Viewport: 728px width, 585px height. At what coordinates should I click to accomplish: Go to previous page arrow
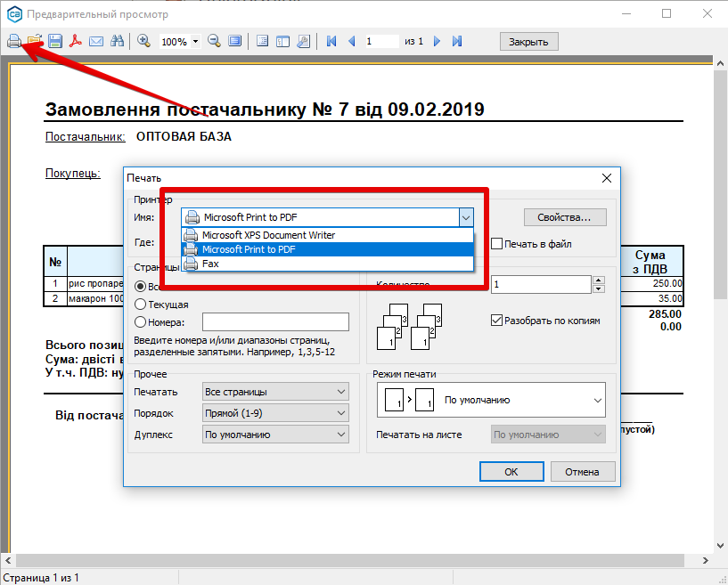coord(351,41)
